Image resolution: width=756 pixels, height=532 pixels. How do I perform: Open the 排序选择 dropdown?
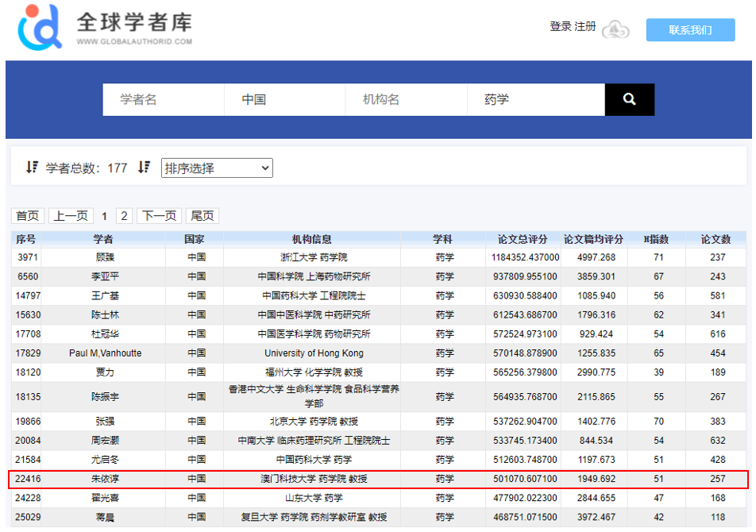coord(217,168)
